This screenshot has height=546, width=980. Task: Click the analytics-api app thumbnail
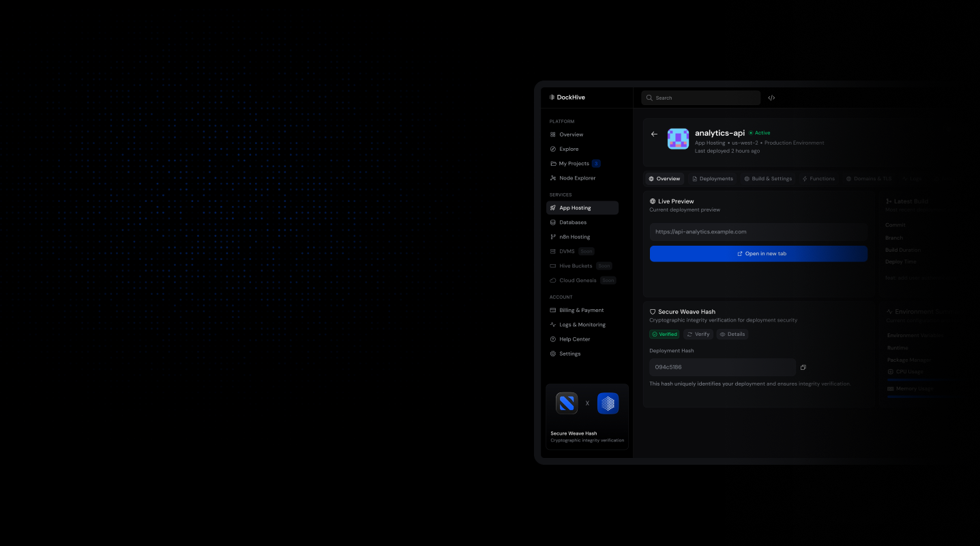point(678,139)
